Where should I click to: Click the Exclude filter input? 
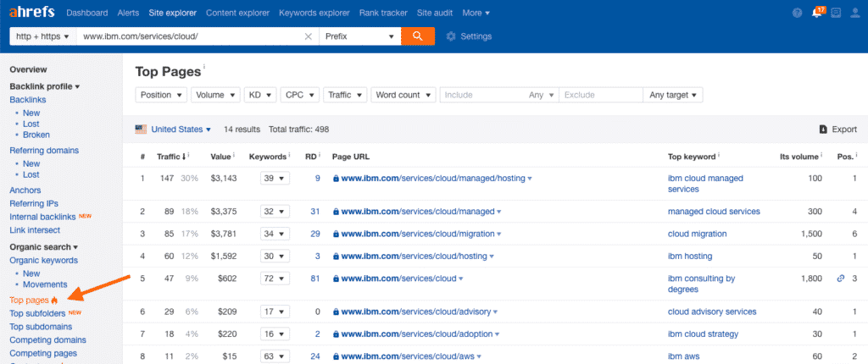click(x=601, y=95)
